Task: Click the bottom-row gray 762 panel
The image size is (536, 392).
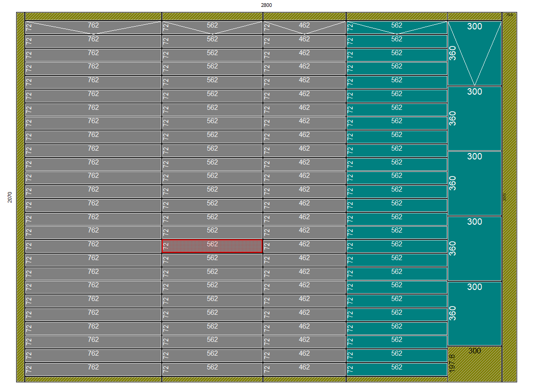Action: pyautogui.click(x=93, y=369)
